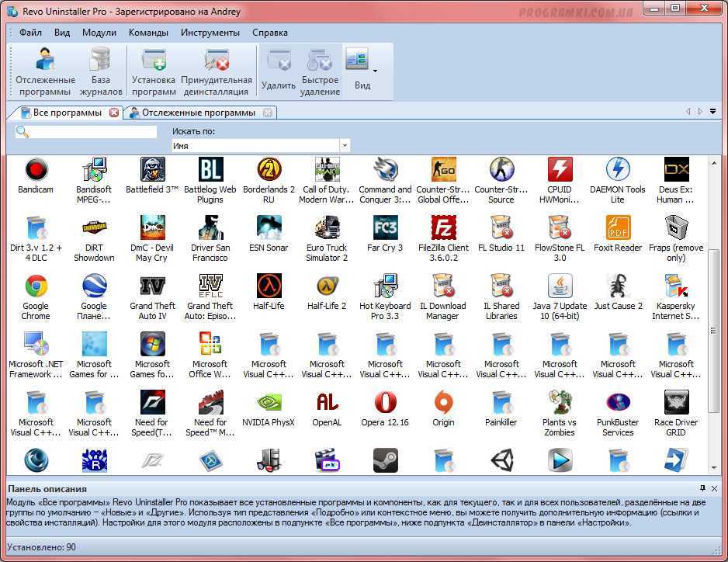Select Kaspersky Internet Security icon

tap(676, 286)
